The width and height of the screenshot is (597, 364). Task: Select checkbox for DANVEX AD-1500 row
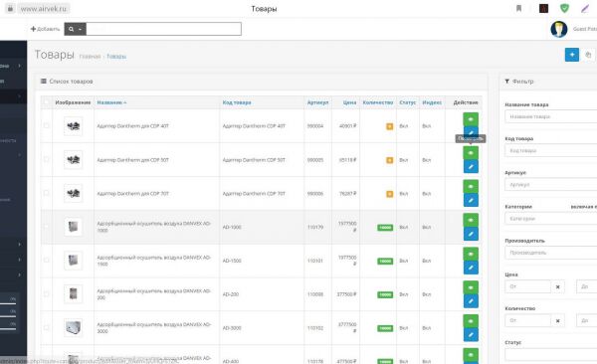coord(47,260)
